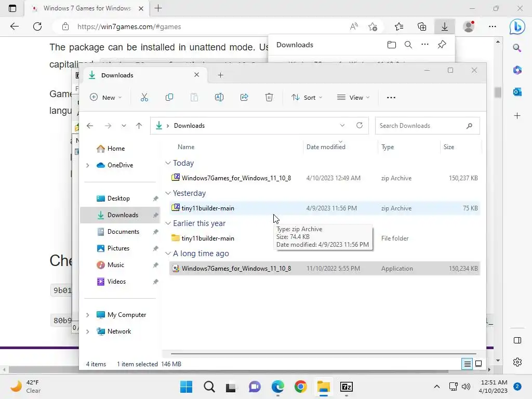This screenshot has width=532, height=399.
Task: Click the Edge address bar URL
Action: pyautogui.click(x=129, y=27)
